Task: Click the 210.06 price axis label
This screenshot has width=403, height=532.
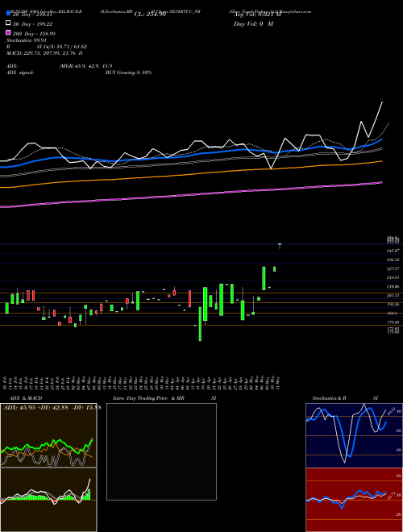Action: [393, 287]
